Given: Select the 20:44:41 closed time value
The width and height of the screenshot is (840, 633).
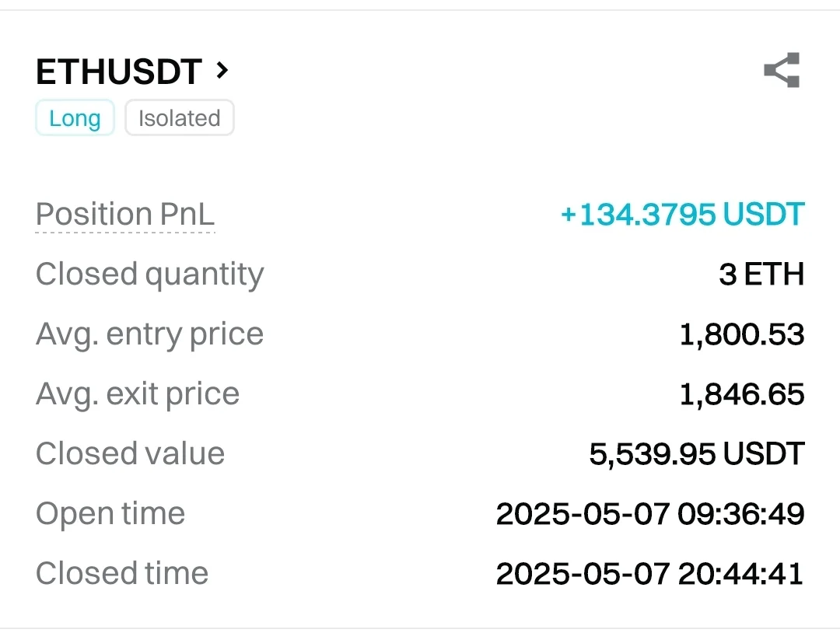Looking at the screenshot, I should pos(741,574).
